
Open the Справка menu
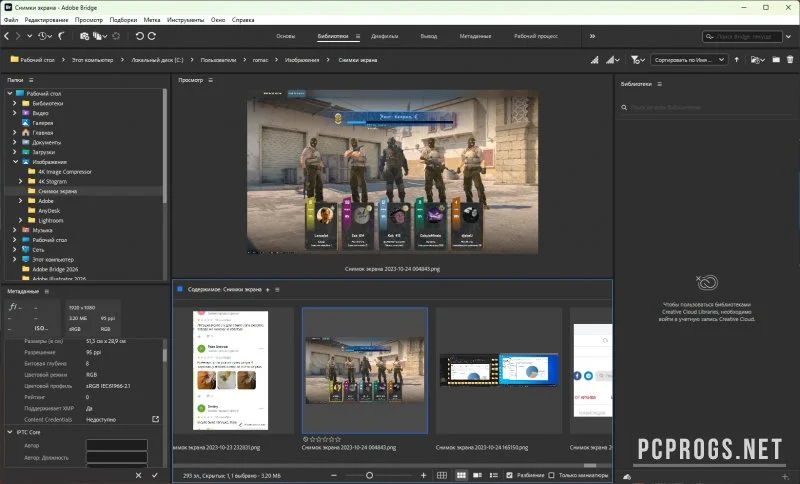pos(243,20)
